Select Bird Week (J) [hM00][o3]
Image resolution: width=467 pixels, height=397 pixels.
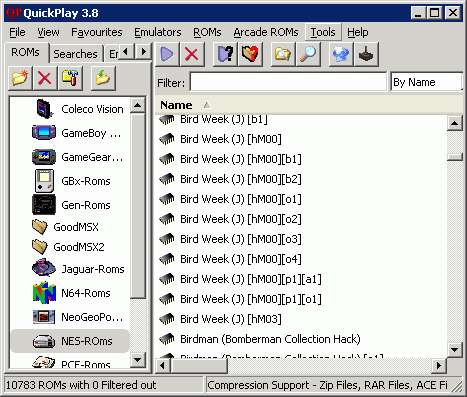(241, 239)
